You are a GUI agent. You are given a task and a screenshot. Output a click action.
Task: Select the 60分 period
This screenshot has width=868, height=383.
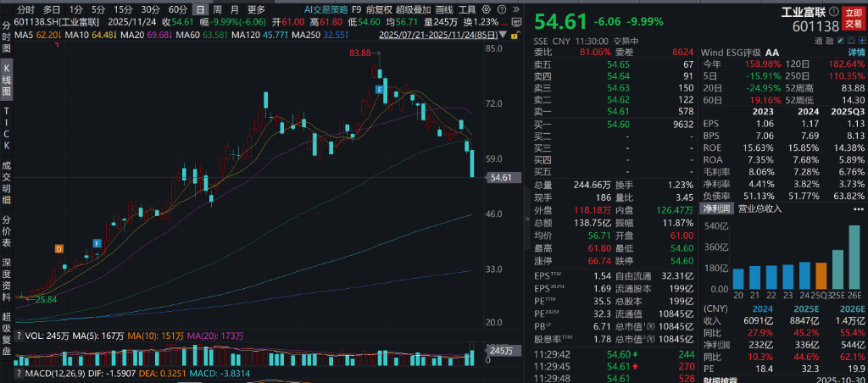(x=177, y=9)
